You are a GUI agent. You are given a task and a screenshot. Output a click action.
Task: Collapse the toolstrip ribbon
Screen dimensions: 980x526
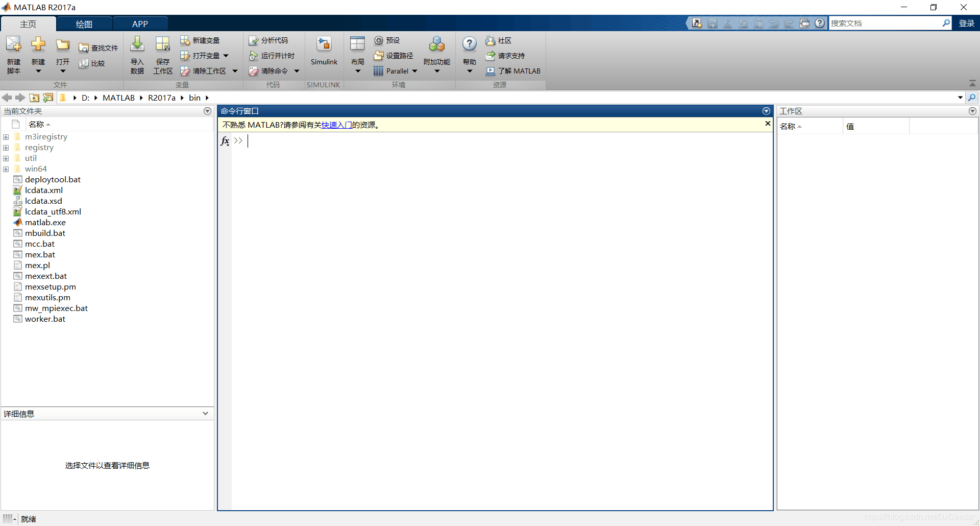pos(972,83)
